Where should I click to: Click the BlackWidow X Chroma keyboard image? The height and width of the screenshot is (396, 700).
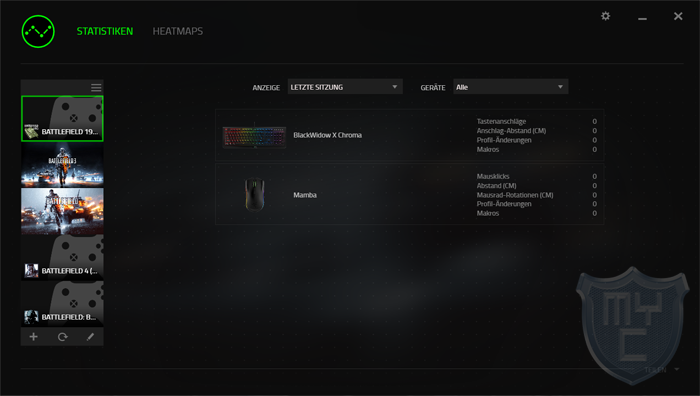click(254, 136)
